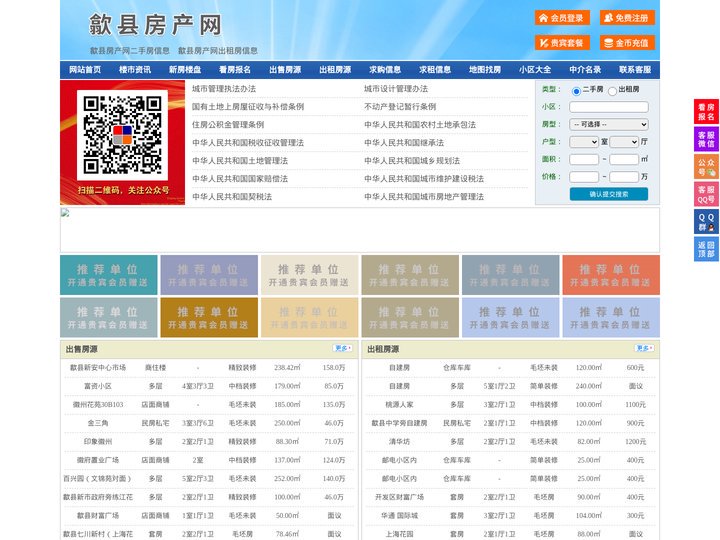Select the 出租房 radio button
The height and width of the screenshot is (540, 720).
[612, 91]
